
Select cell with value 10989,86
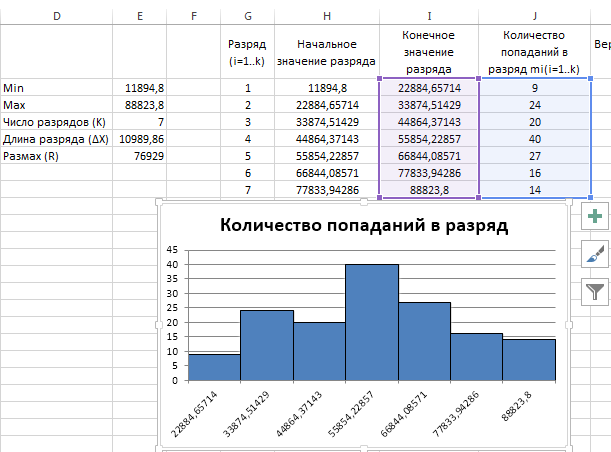point(140,139)
